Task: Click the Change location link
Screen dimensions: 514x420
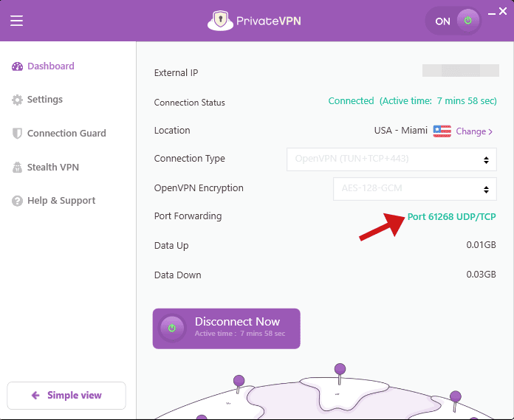Action: pyautogui.click(x=474, y=131)
